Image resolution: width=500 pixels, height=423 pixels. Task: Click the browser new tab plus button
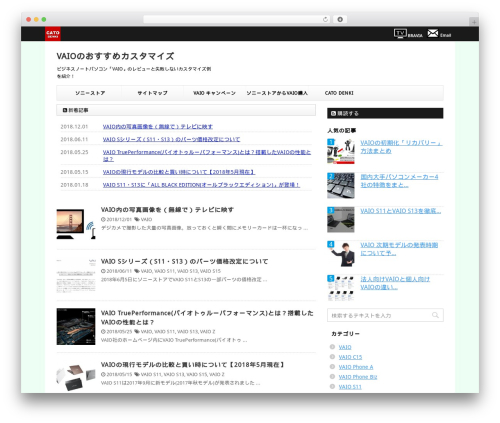click(474, 22)
